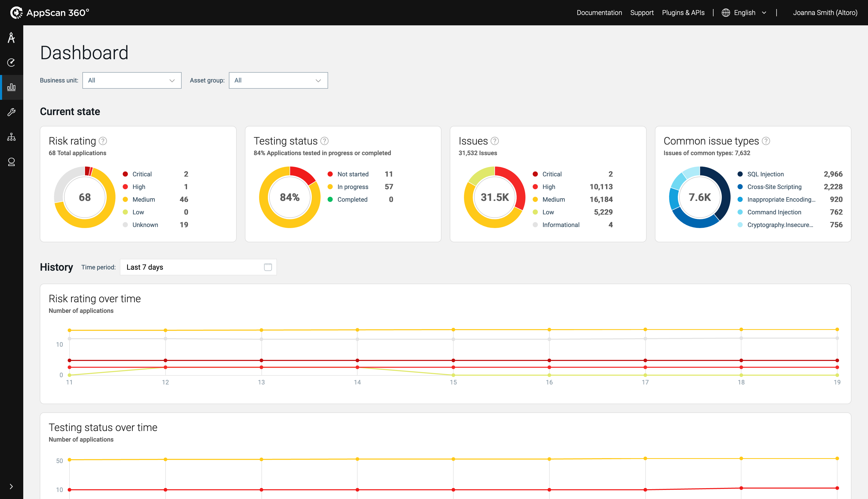Open the wrench tools sidebar icon
The height and width of the screenshot is (499, 868).
11,112
